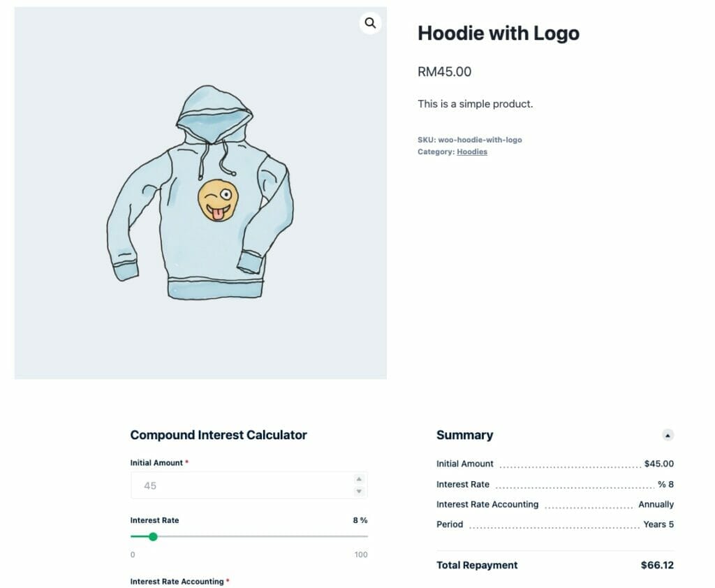The width and height of the screenshot is (715, 588).
Task: Select the green Interest Rate slider handle
Action: [154, 536]
